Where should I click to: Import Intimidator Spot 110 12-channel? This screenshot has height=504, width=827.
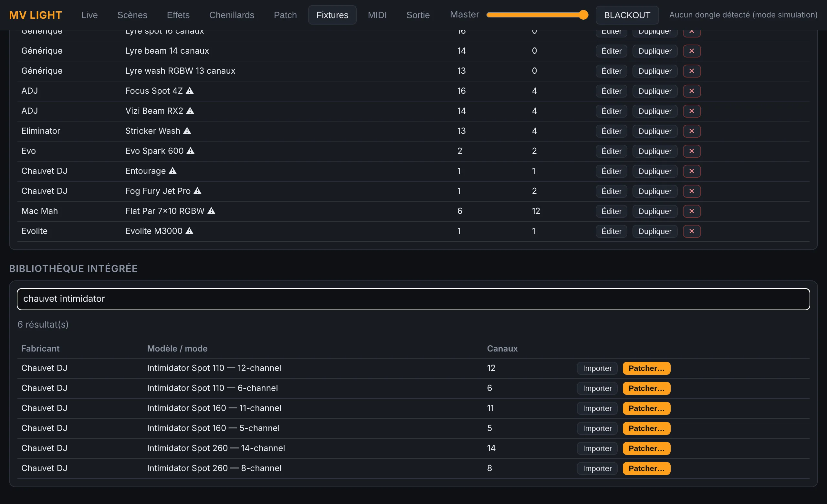597,368
